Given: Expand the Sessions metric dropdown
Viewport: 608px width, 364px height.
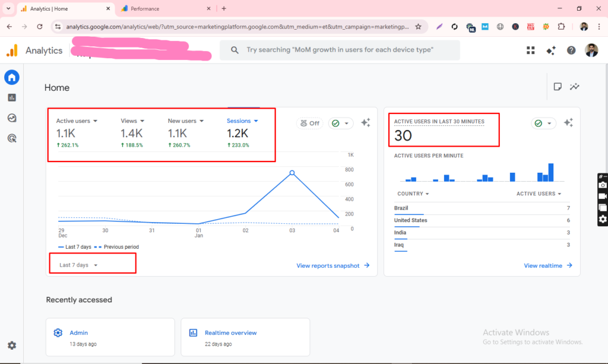Looking at the screenshot, I should [242, 121].
